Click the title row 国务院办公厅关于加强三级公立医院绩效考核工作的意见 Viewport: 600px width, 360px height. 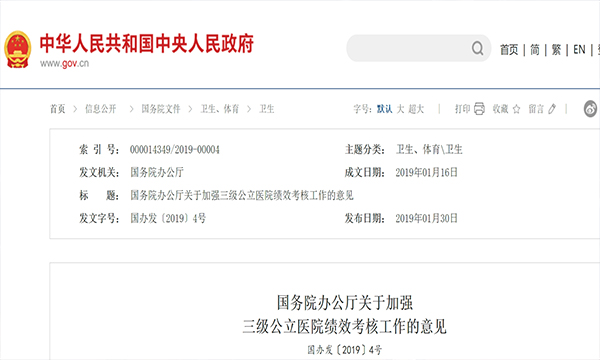(x=242, y=195)
